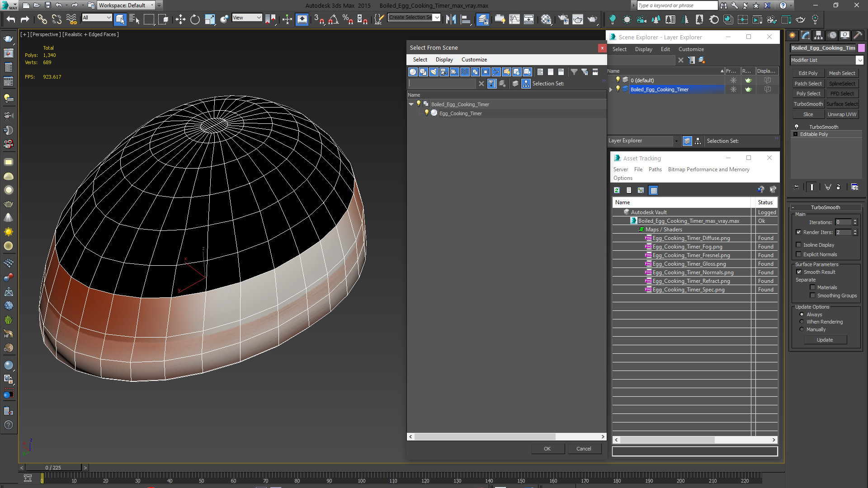Click the Align tool icon
Screen dimensions: 868x488
(x=465, y=19)
